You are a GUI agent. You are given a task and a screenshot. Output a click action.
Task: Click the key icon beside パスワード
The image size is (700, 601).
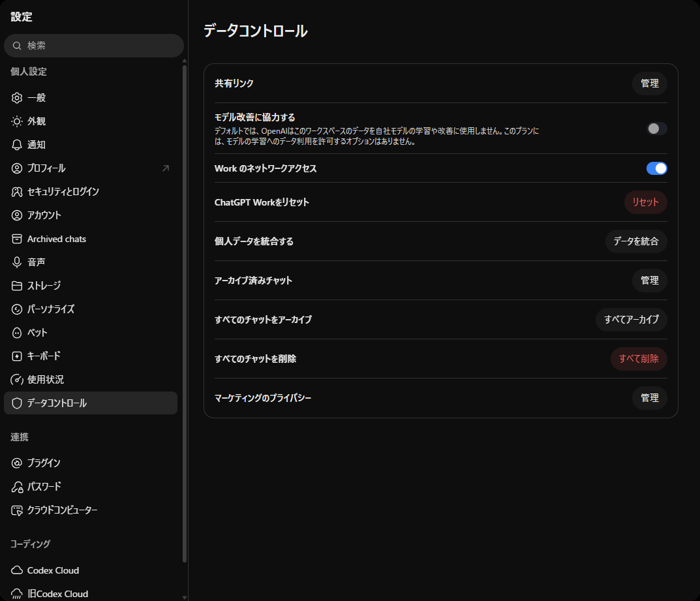coord(17,487)
